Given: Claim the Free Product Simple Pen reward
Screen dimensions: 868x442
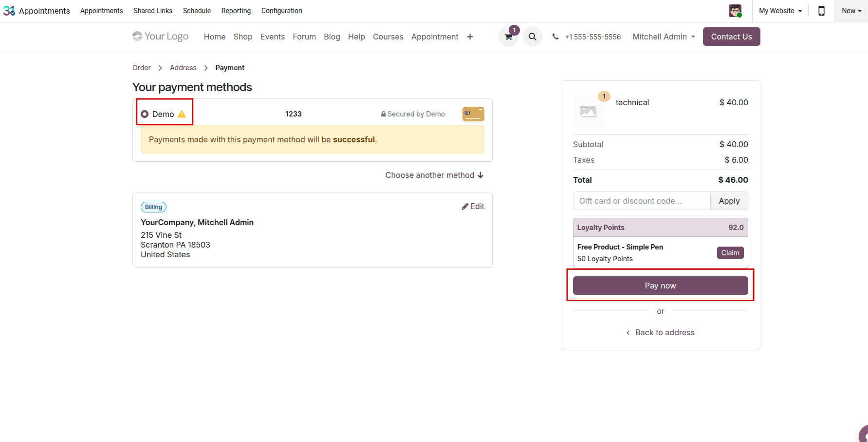Looking at the screenshot, I should coord(730,252).
